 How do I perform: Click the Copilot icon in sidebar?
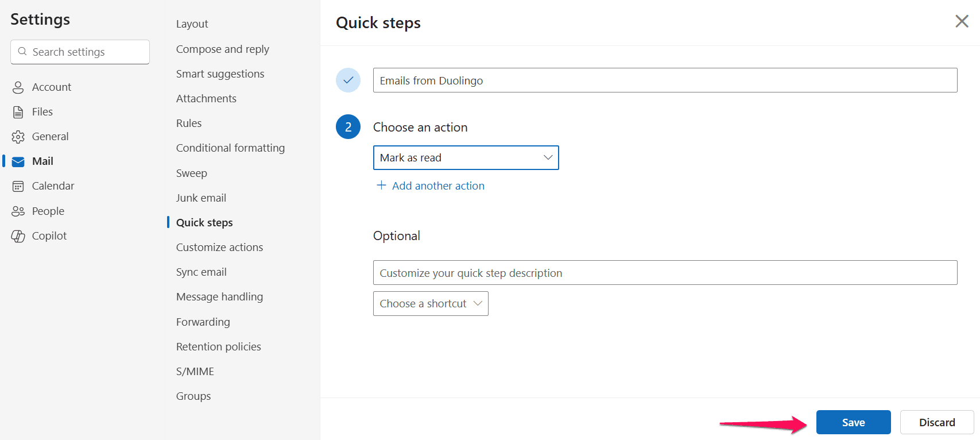pyautogui.click(x=18, y=236)
